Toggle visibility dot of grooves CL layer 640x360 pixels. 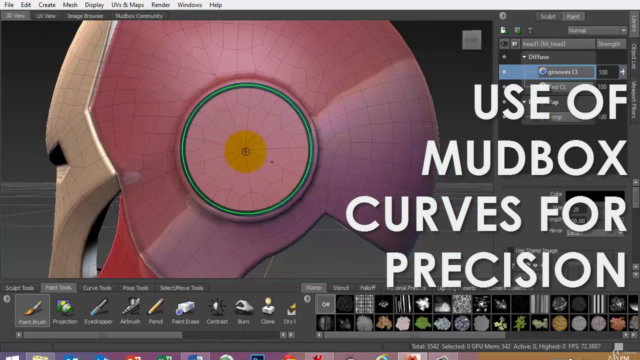coord(504,72)
